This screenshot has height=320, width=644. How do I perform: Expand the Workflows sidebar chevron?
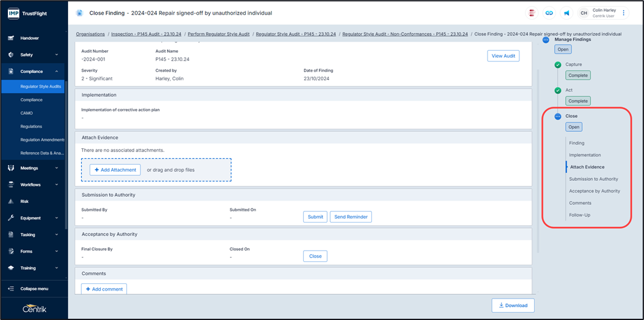click(56, 185)
